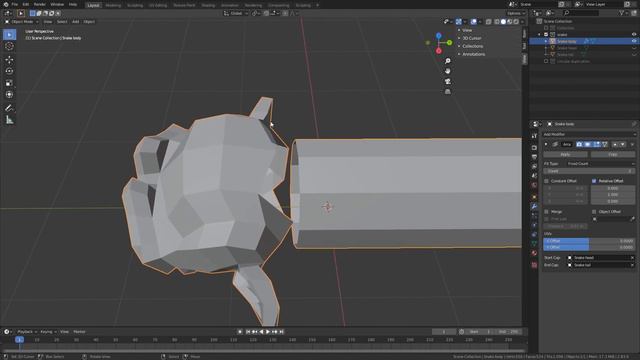Open the View Layer properties tab icon

tap(534, 166)
